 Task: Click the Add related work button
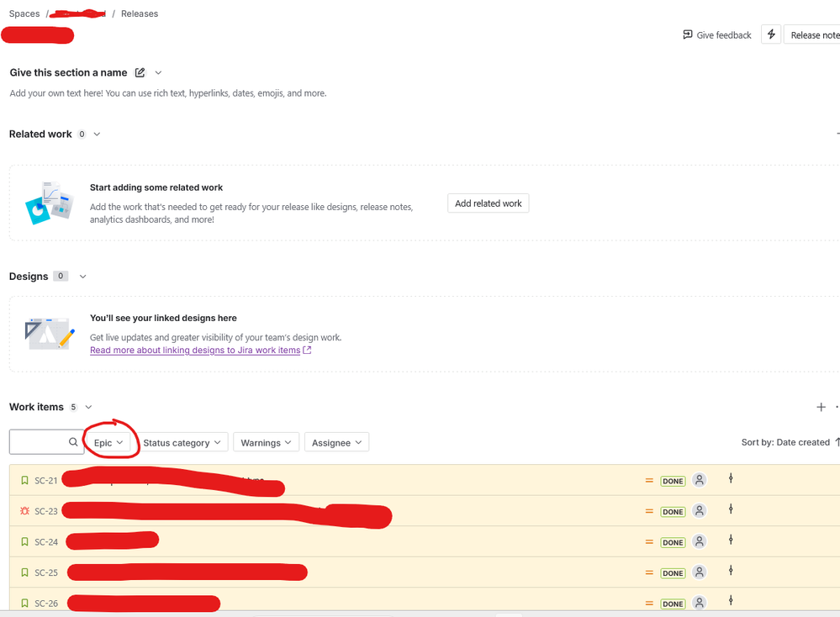click(488, 203)
